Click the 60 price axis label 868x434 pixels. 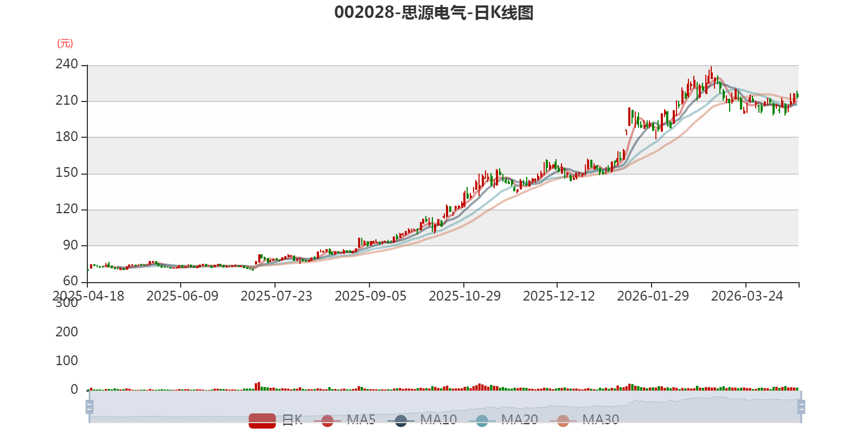tap(71, 281)
